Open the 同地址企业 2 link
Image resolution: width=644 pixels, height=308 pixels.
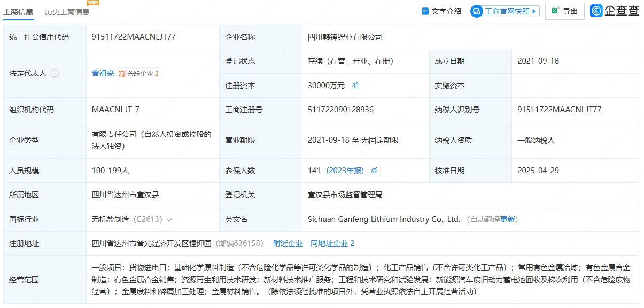point(332,243)
